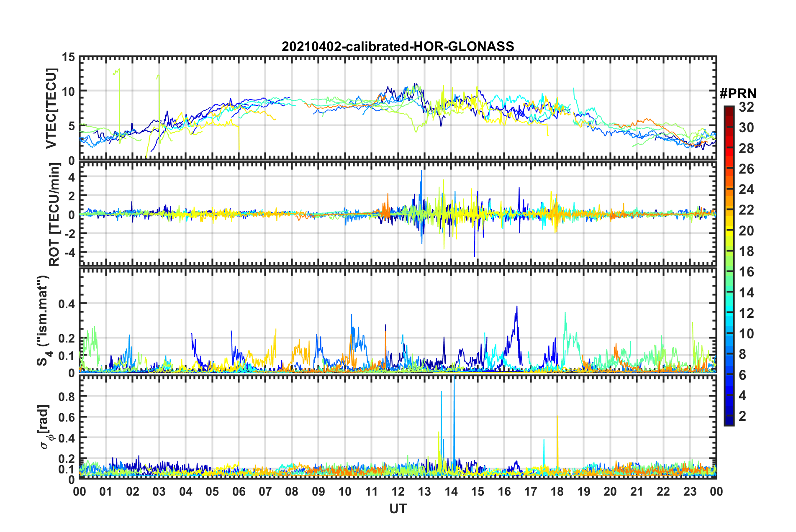
Task: Click inside the ROT plot panel
Action: [x=398, y=214]
